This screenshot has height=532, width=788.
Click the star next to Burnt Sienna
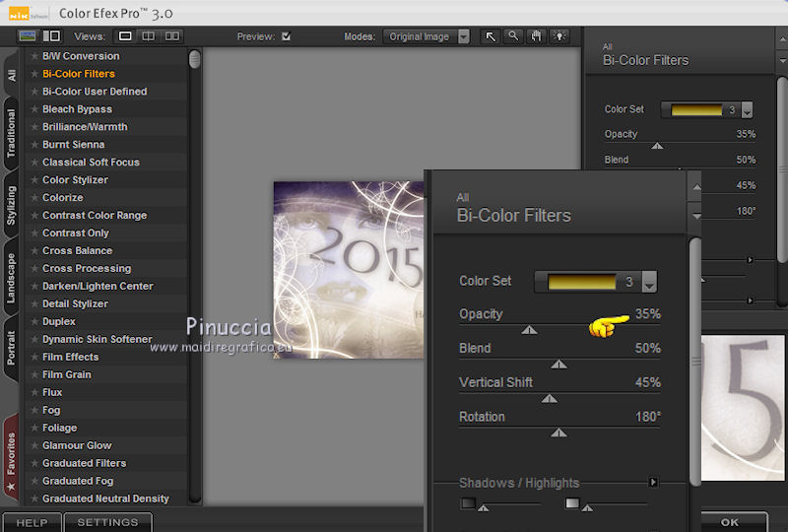(34, 144)
